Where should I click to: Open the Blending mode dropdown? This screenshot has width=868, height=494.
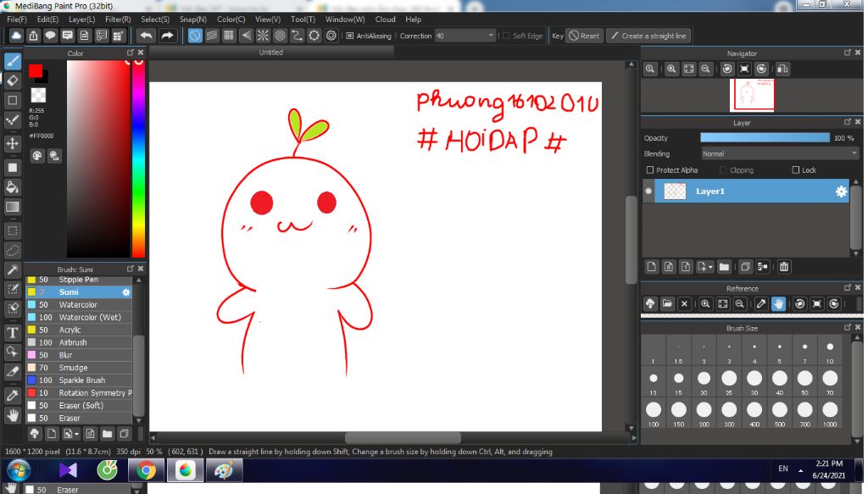pos(780,153)
